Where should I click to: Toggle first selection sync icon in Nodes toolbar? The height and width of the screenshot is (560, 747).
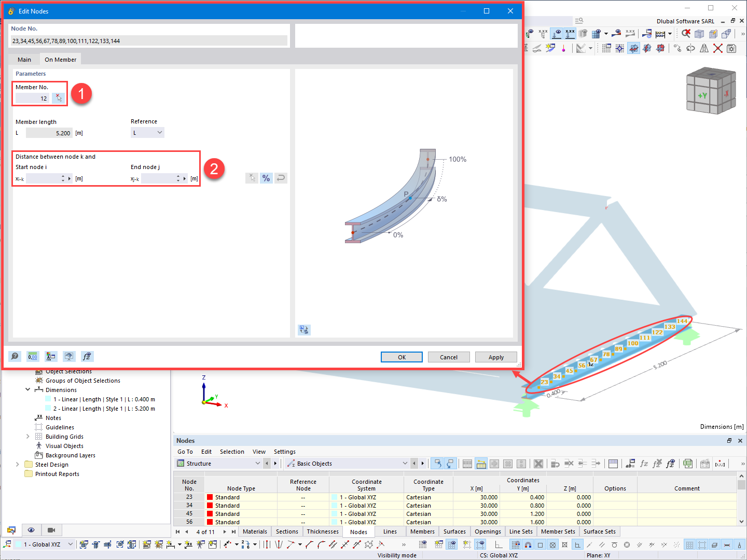pos(437,464)
